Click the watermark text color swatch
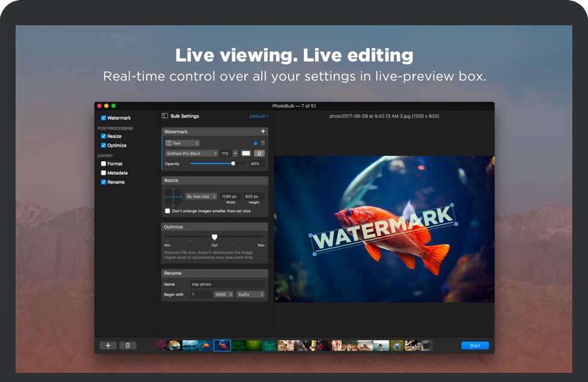 click(x=246, y=154)
